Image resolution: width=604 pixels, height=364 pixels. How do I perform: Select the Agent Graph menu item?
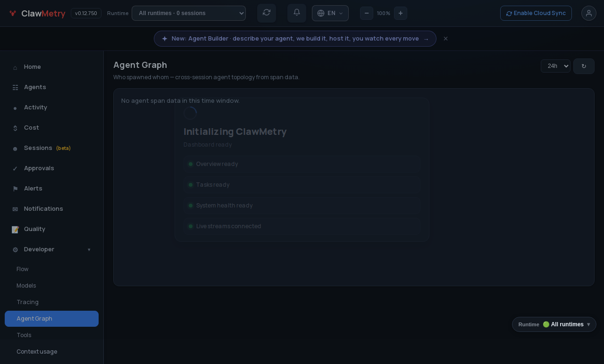click(51, 319)
